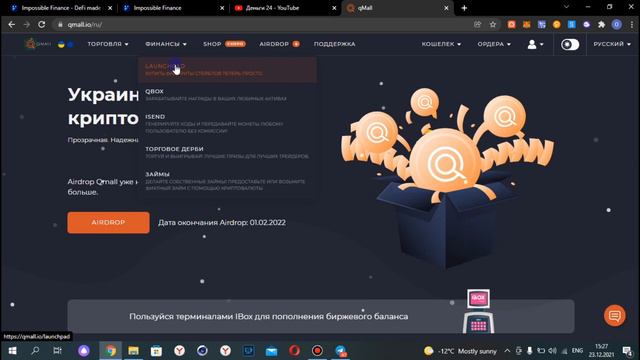Viewport: 640px width, 360px height.
Task: Toggle the dark/light theme switch
Action: point(570,44)
